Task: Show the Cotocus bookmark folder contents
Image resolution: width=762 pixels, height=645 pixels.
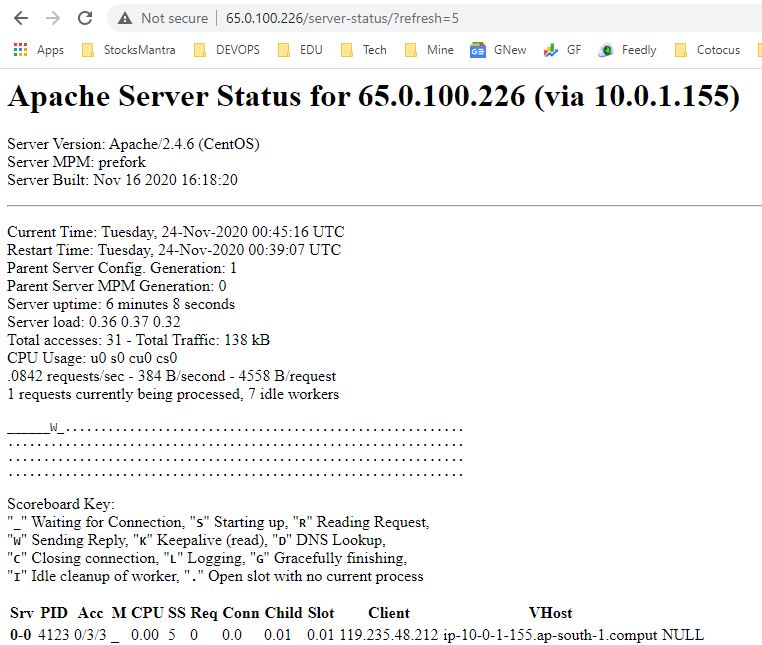Action: point(708,50)
